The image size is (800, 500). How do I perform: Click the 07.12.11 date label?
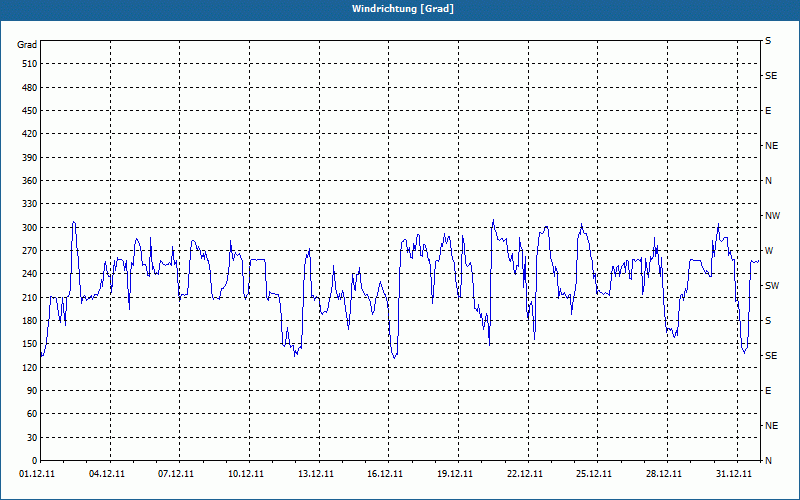(176, 474)
